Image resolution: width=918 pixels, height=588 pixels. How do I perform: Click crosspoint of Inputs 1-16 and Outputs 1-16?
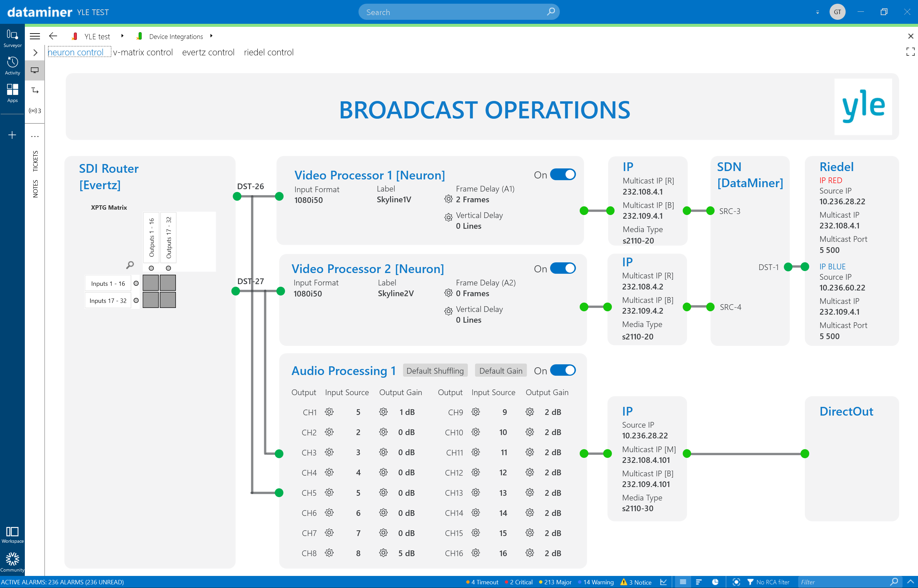(x=151, y=283)
